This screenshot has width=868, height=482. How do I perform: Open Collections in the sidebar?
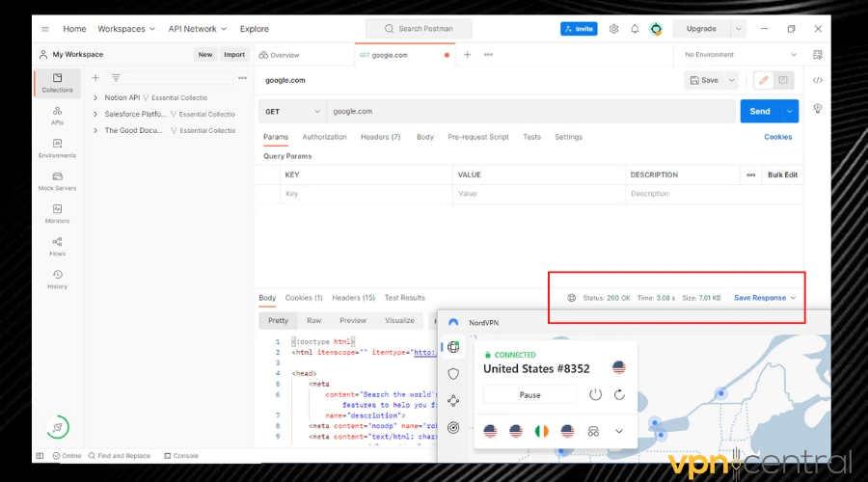[x=57, y=83]
